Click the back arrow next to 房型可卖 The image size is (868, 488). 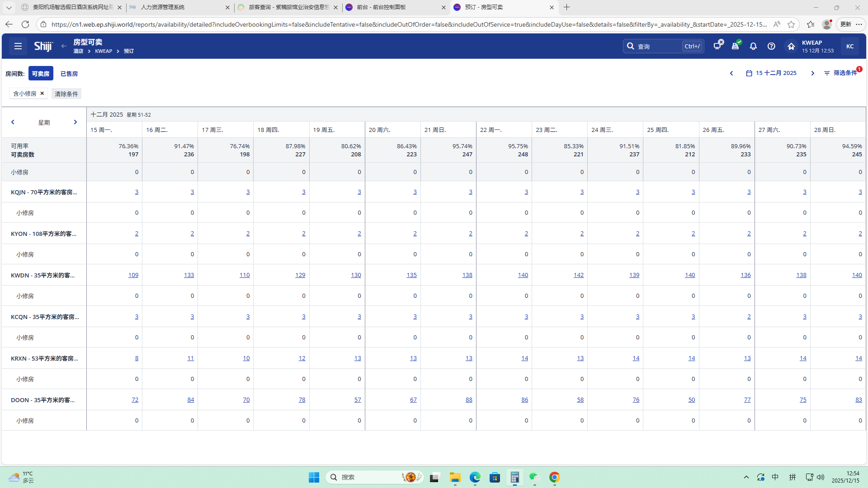[64, 46]
